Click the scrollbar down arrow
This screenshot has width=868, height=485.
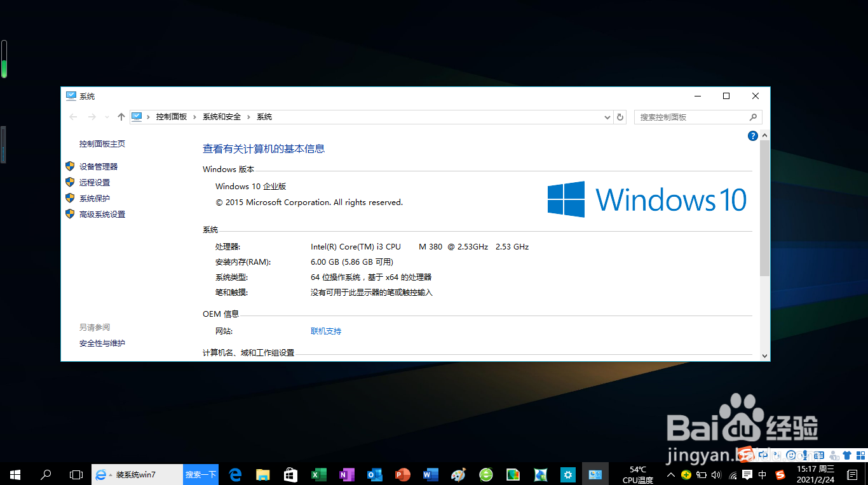pos(764,356)
